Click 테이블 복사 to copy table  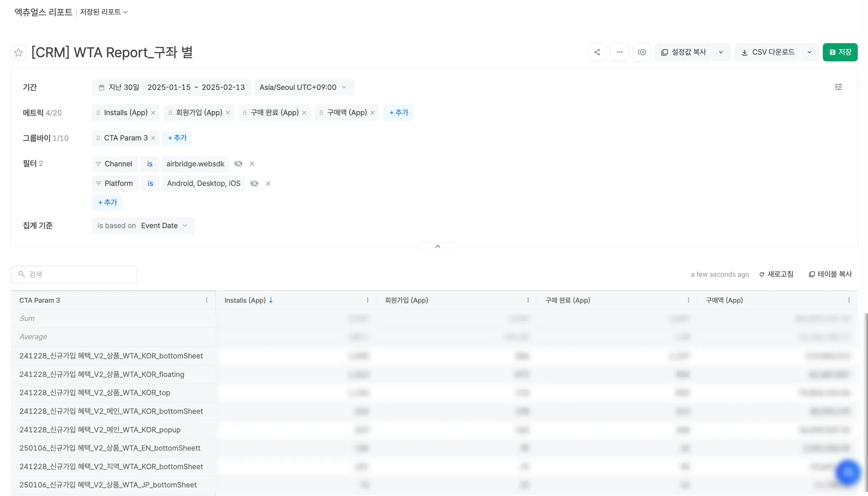click(x=830, y=274)
